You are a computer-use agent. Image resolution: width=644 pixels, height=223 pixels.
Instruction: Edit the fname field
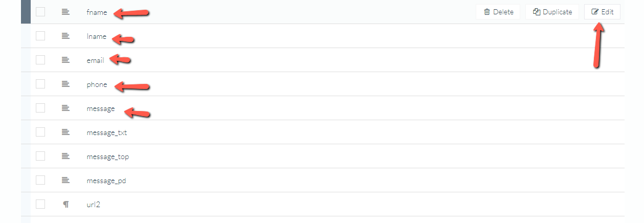point(602,12)
